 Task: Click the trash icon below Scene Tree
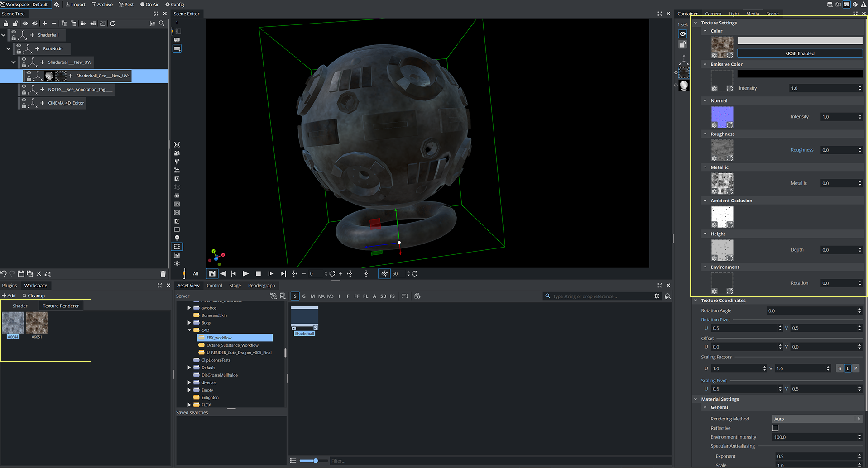coord(163,274)
